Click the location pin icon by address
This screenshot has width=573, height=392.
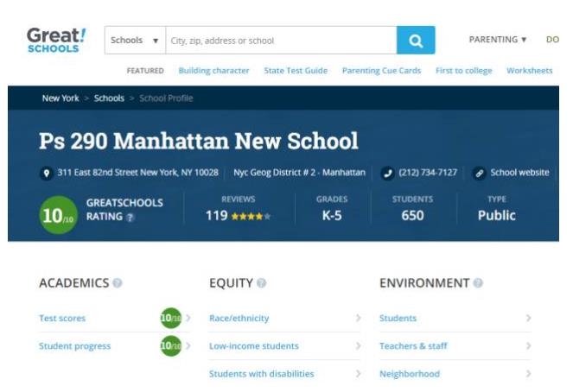47,173
